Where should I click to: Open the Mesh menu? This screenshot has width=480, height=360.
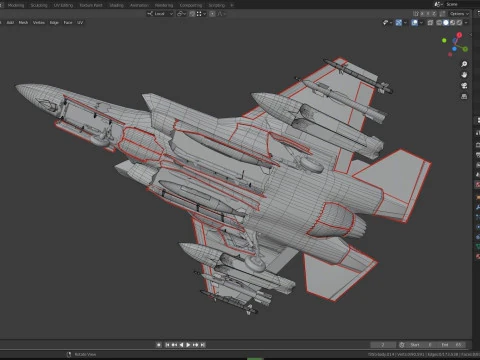[23, 22]
